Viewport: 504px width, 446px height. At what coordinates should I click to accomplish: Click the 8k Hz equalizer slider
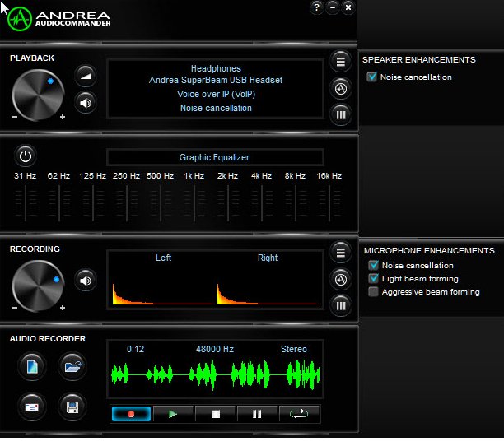click(x=296, y=203)
